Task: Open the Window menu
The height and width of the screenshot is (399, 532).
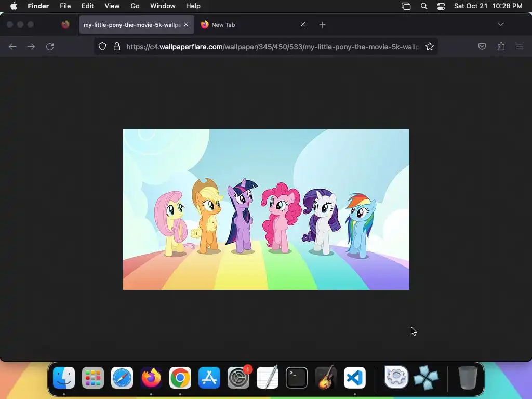Action: point(163,6)
